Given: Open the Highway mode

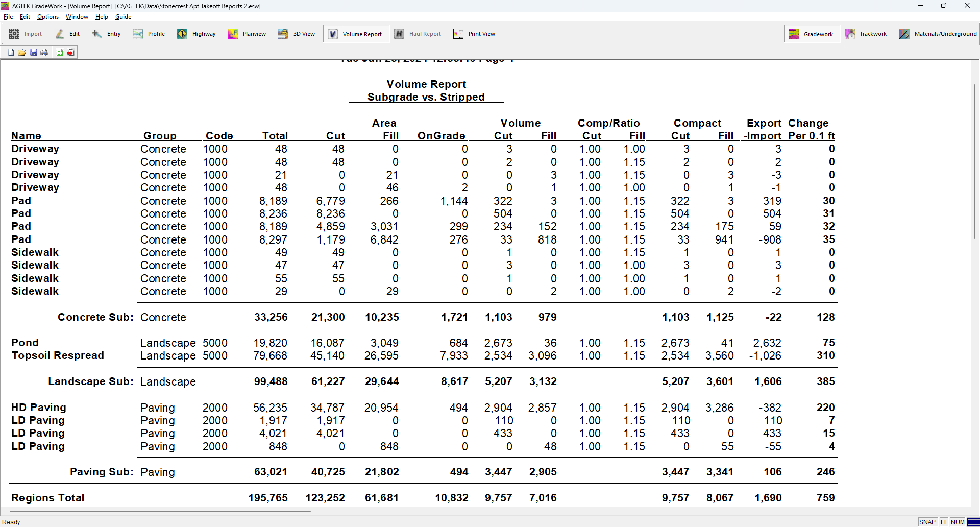Looking at the screenshot, I should (x=197, y=34).
